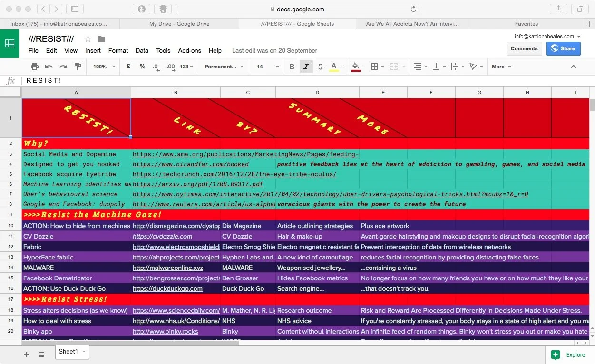Move document using folder icon
This screenshot has height=364, width=595.
[101, 38]
